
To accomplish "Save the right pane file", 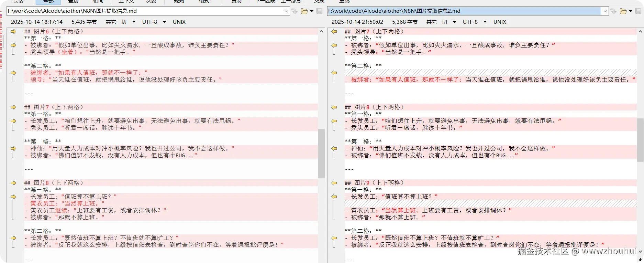I will pos(639,11).
